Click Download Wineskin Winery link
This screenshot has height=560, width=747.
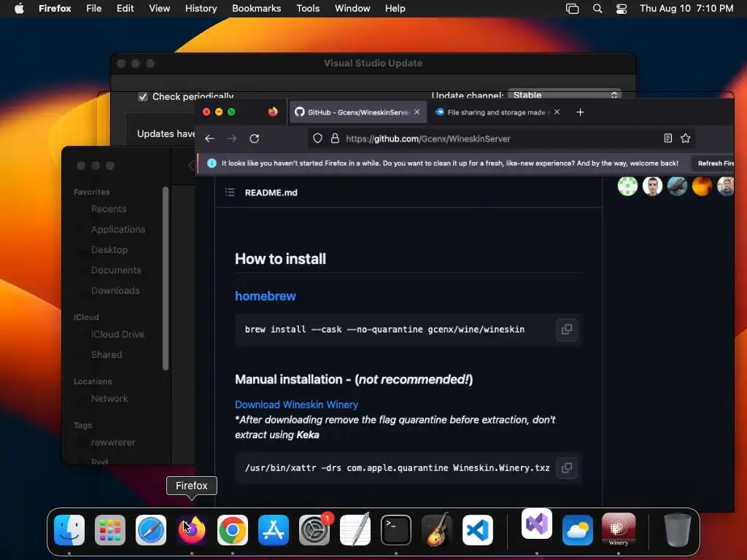coord(296,405)
